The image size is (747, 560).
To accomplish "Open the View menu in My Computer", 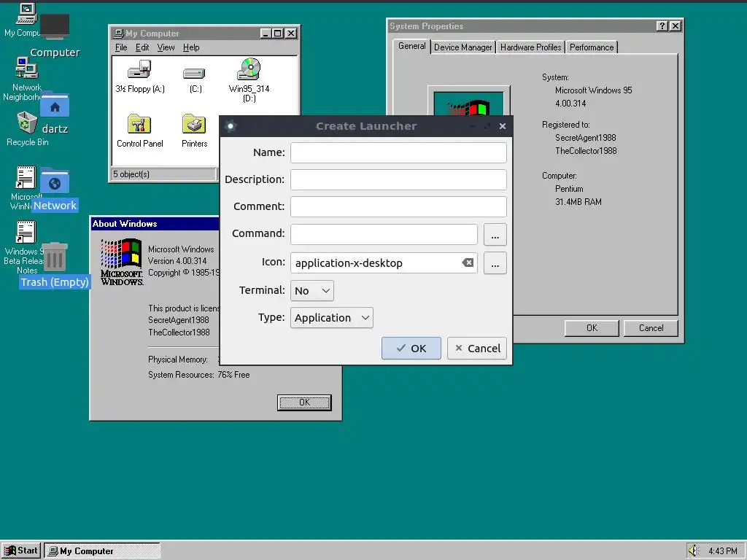I will [166, 47].
